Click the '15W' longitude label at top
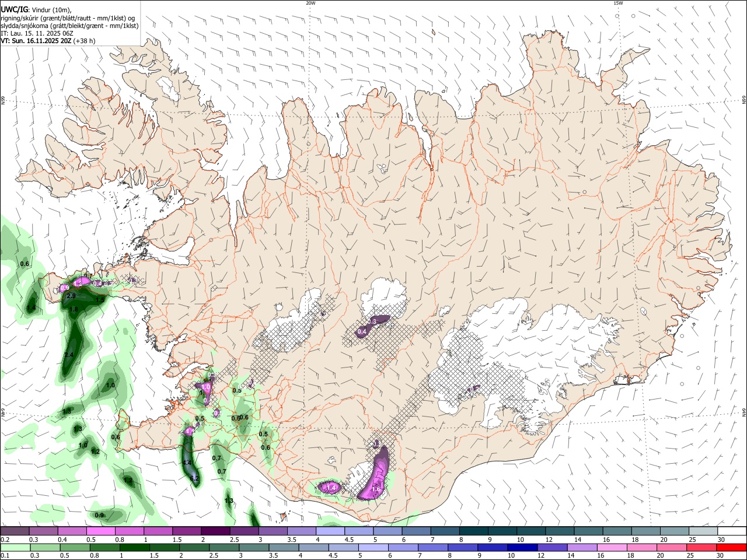747x560 pixels. [x=618, y=3]
